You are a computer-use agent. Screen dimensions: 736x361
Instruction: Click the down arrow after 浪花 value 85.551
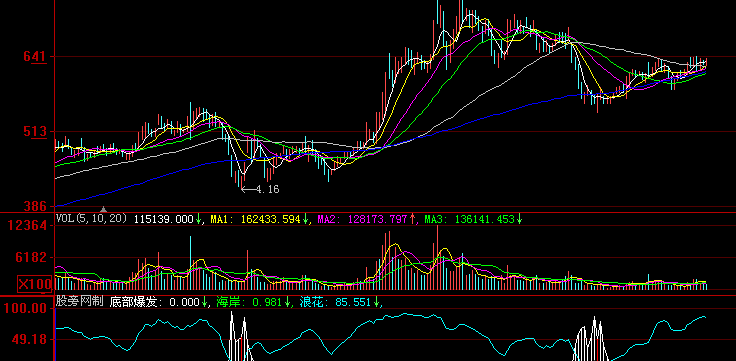(376, 302)
